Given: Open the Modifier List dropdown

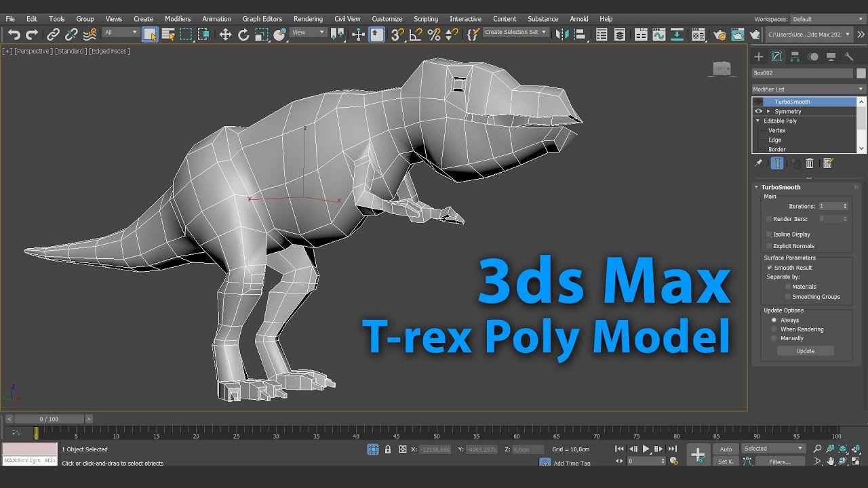Looking at the screenshot, I should coord(808,89).
